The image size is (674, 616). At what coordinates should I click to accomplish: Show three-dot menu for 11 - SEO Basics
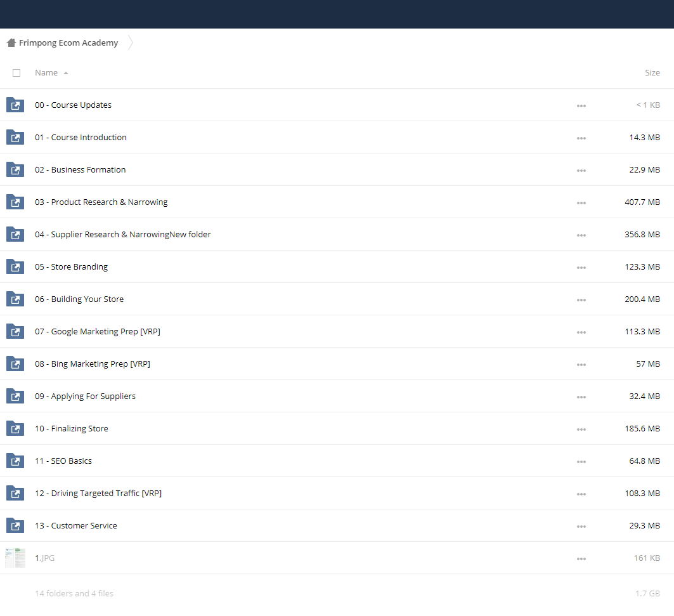[581, 462]
